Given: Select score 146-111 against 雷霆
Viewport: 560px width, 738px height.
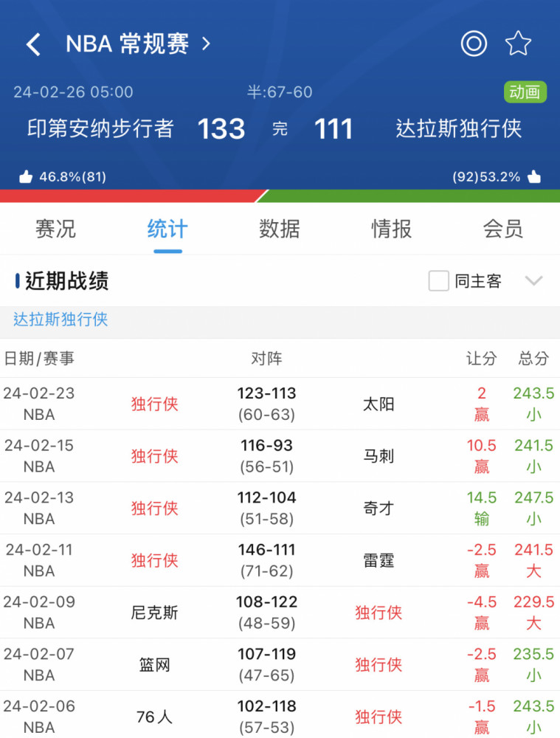Looking at the screenshot, I should (267, 550).
